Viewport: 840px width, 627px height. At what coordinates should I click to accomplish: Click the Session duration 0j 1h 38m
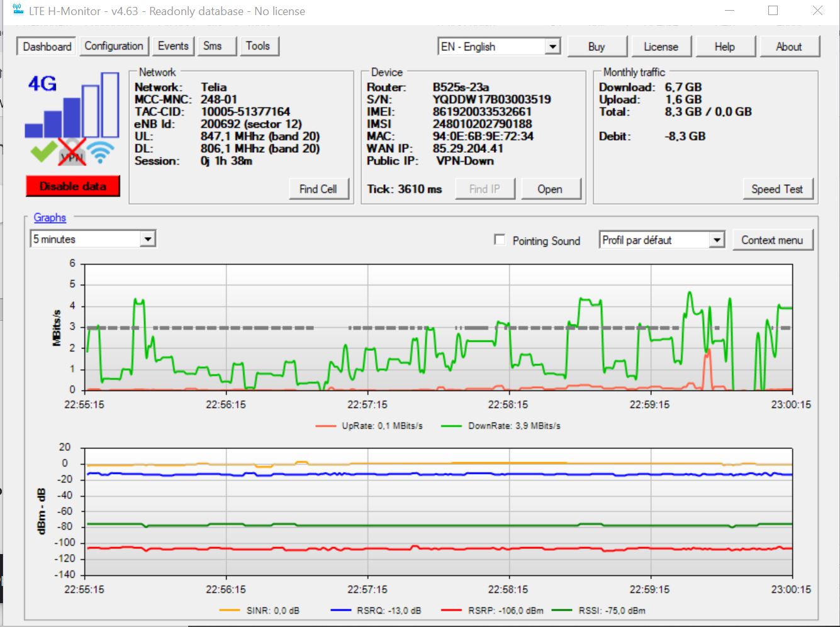click(x=227, y=161)
